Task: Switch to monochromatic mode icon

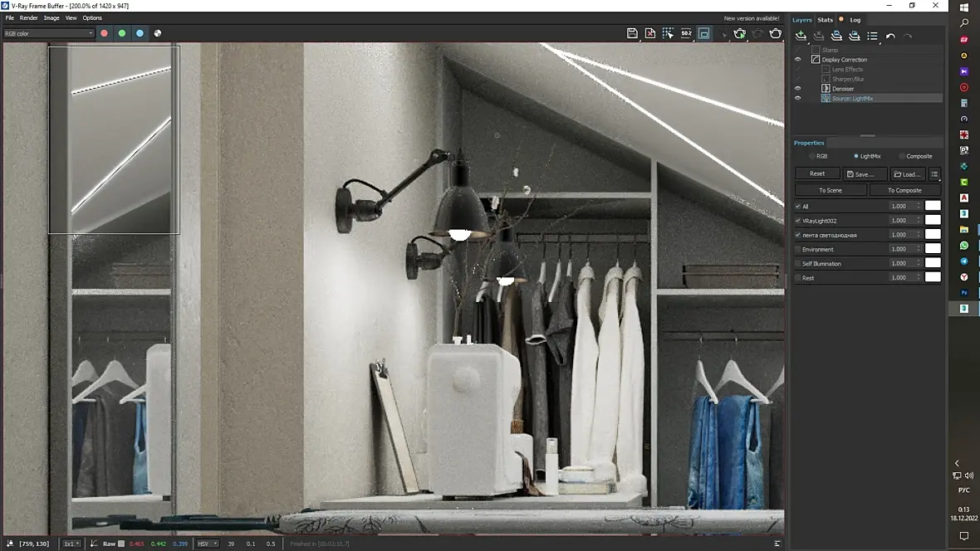Action: click(158, 33)
